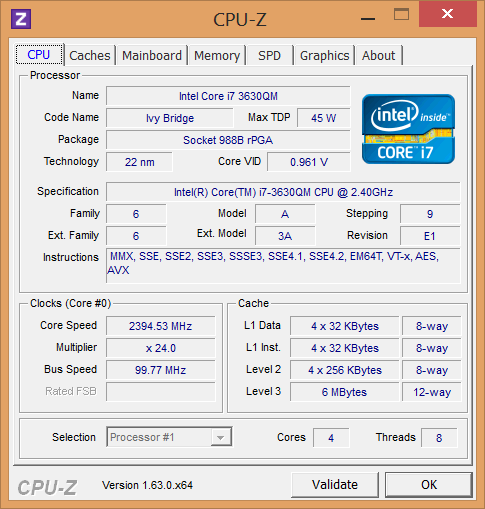The width and height of the screenshot is (485, 509).
Task: Click the CPU-Z logo at bottom left
Action: pos(47,487)
